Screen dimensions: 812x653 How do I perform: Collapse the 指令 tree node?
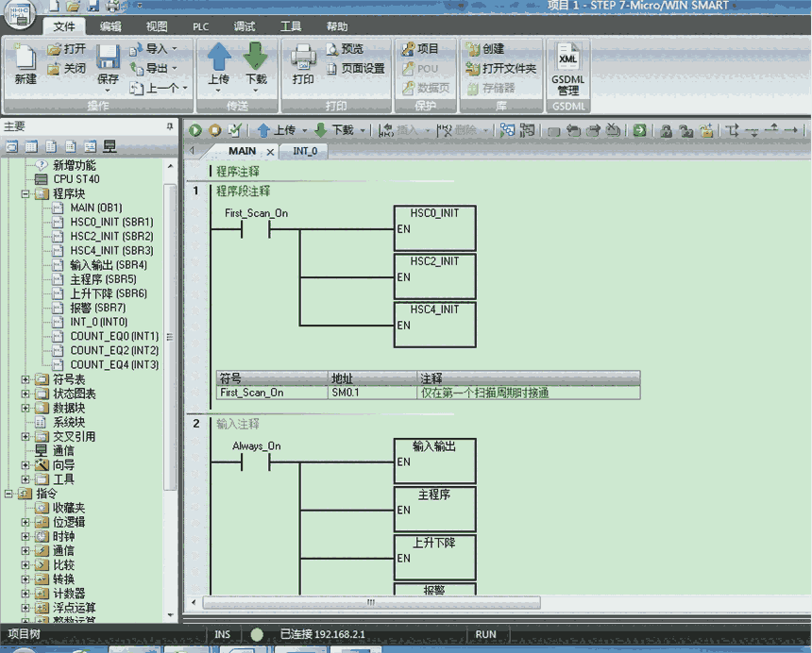coord(8,494)
